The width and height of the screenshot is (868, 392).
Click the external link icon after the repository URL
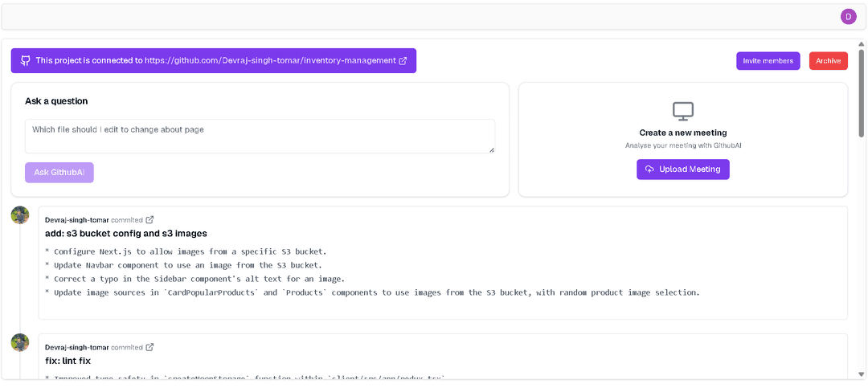tap(403, 60)
